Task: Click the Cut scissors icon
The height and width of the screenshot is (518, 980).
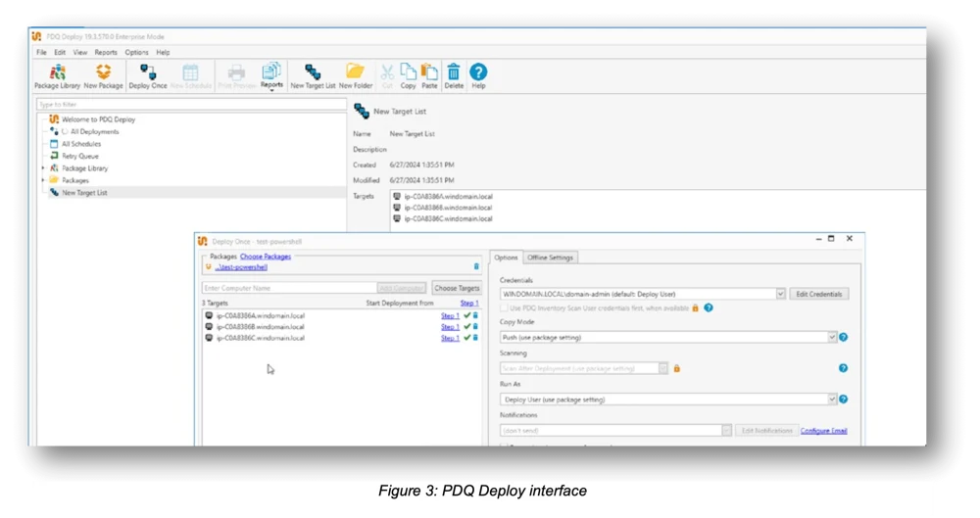Action: 387,76
